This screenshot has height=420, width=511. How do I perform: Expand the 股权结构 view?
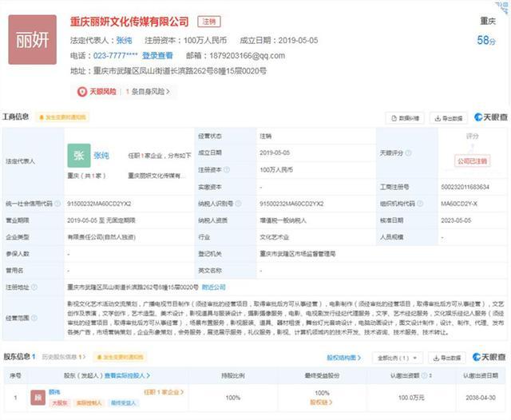pos(345,358)
